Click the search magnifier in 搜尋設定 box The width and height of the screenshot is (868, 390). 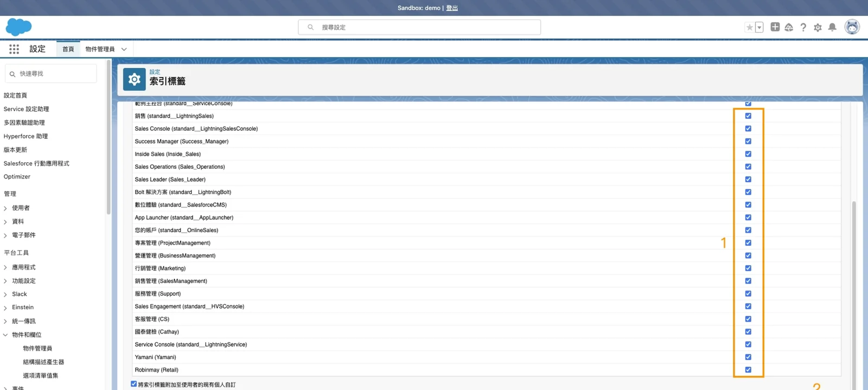(310, 27)
